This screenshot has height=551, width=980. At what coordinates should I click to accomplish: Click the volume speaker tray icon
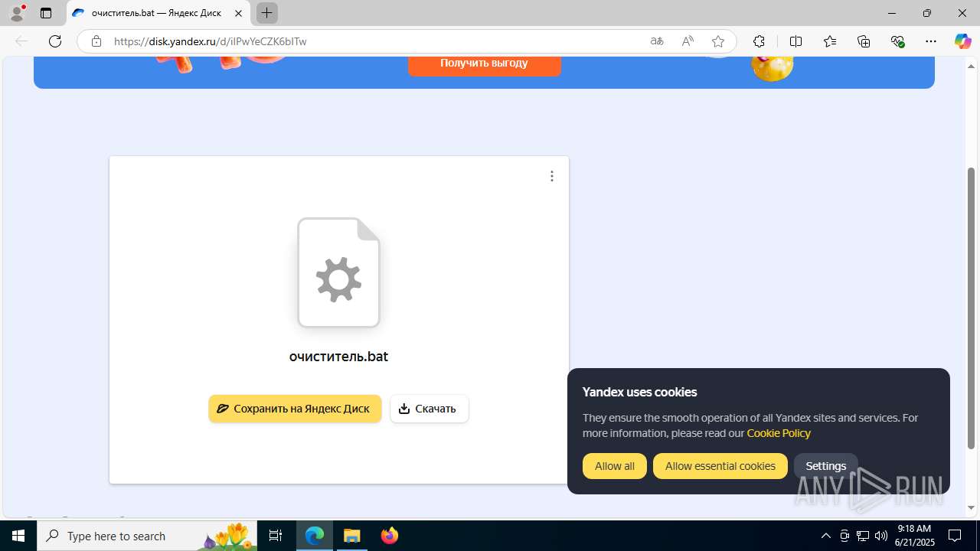[x=881, y=536]
